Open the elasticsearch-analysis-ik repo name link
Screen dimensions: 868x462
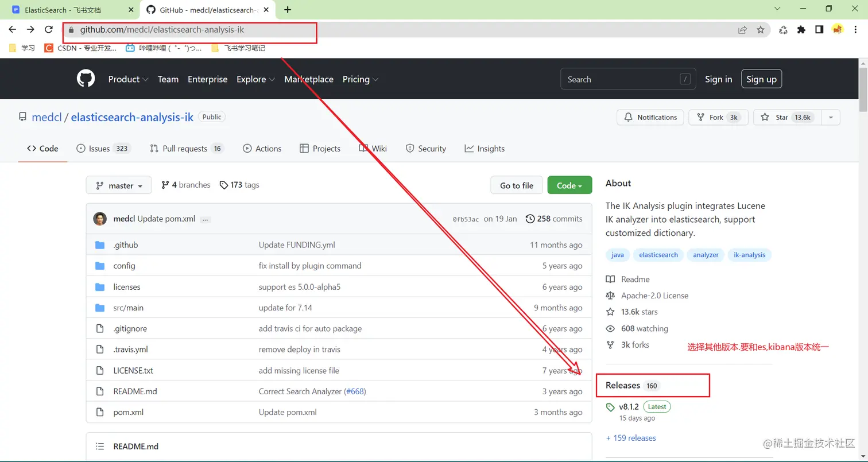pyautogui.click(x=132, y=117)
